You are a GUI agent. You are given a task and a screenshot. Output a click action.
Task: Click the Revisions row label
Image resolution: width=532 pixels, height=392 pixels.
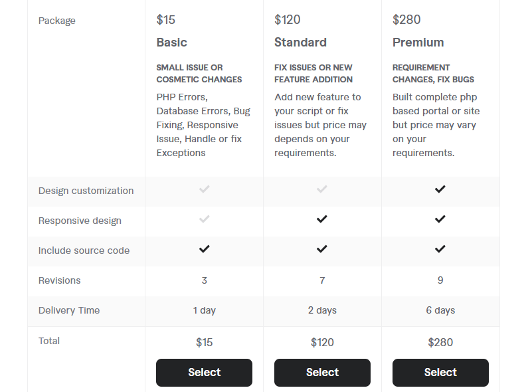[60, 280]
